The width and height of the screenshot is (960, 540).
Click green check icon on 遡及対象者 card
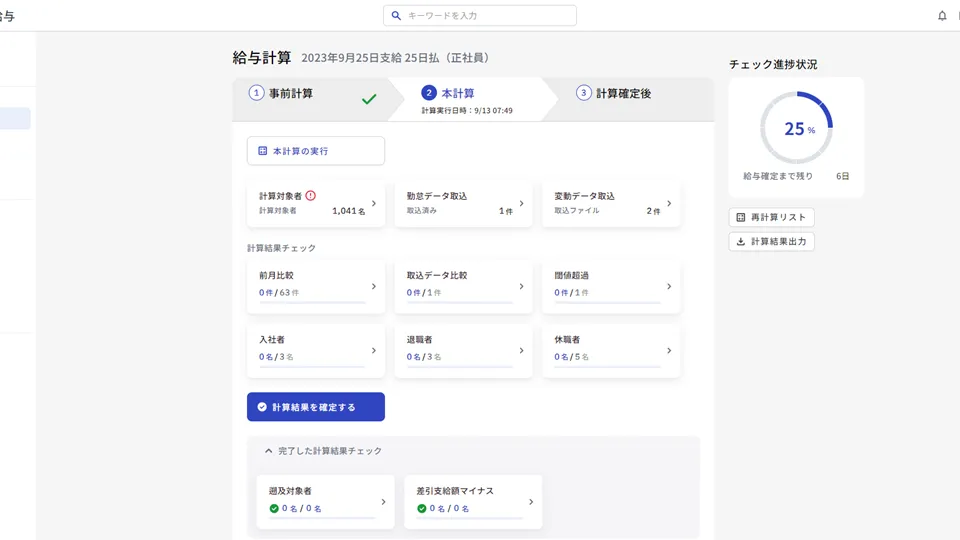tap(274, 508)
